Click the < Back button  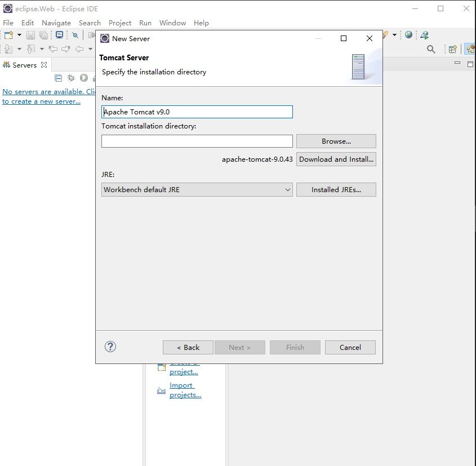(x=188, y=347)
